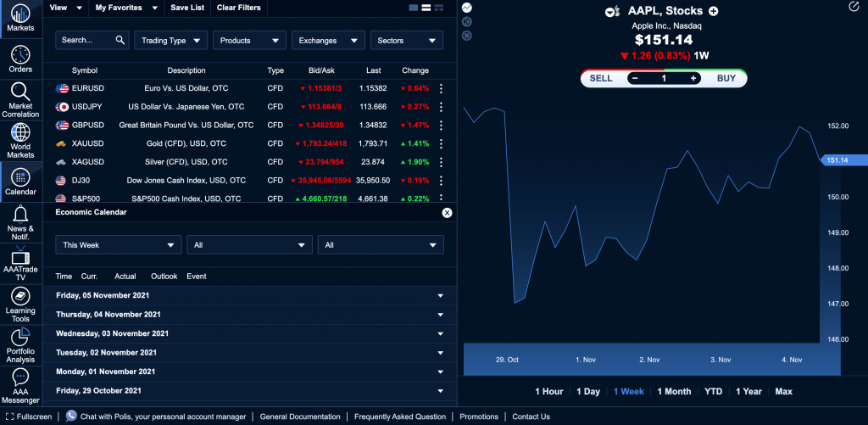The image size is (868, 425).
Task: Select the 1 Hour chart range
Action: pos(548,391)
